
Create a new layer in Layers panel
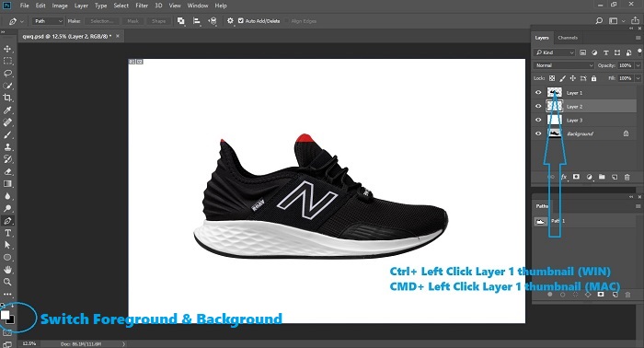click(615, 177)
